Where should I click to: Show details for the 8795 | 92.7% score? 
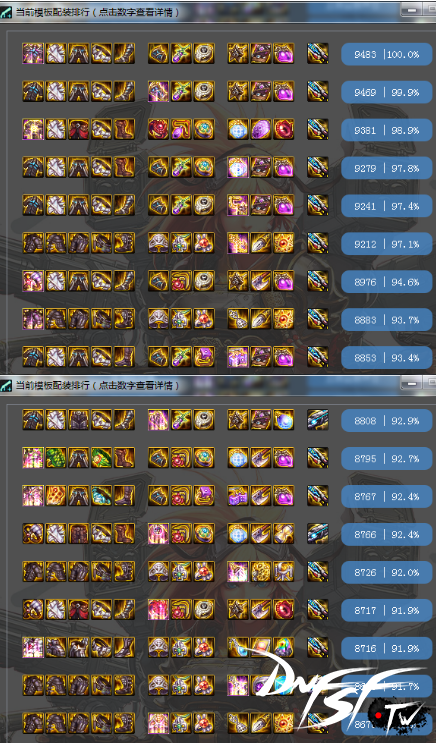(387, 458)
